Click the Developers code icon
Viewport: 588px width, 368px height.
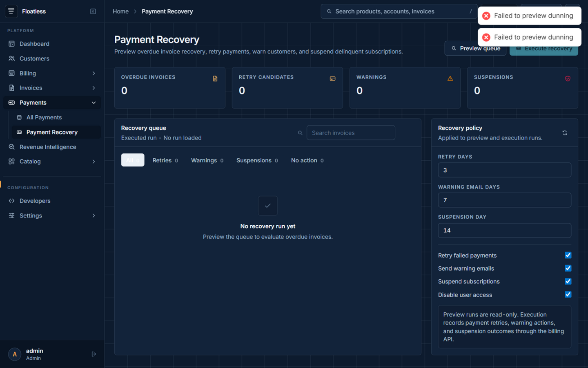pyautogui.click(x=11, y=201)
